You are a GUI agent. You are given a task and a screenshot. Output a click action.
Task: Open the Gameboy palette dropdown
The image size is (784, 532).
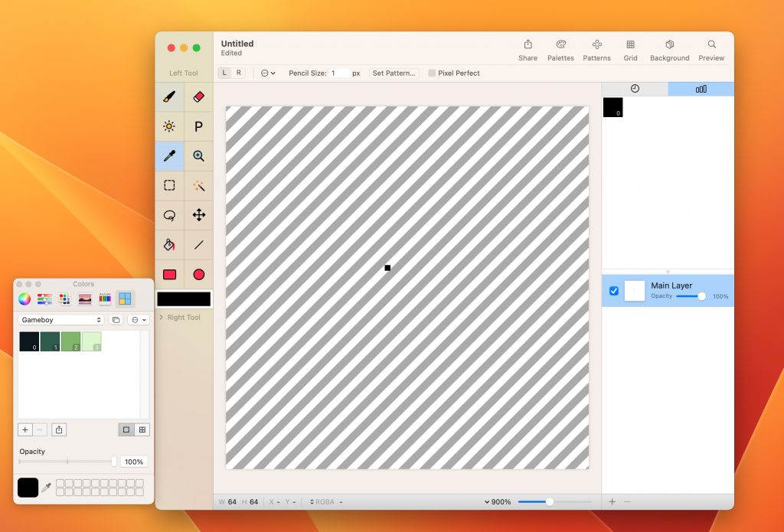point(60,320)
